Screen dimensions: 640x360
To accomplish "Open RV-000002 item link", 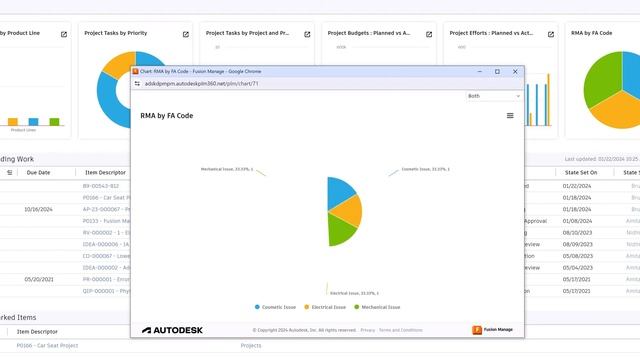I will (107, 233).
